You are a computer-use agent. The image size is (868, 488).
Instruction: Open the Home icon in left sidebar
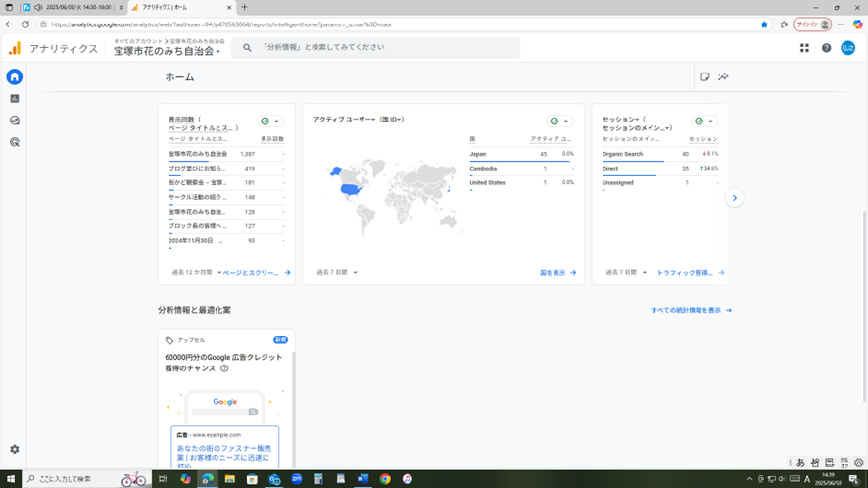point(15,77)
